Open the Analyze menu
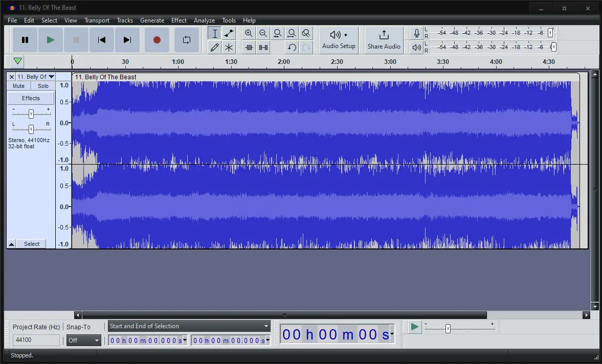 [204, 20]
